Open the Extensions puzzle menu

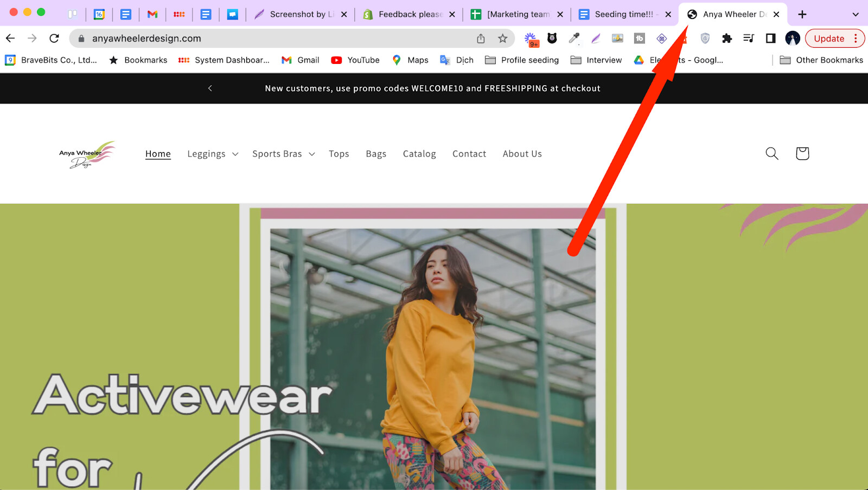[x=727, y=38]
